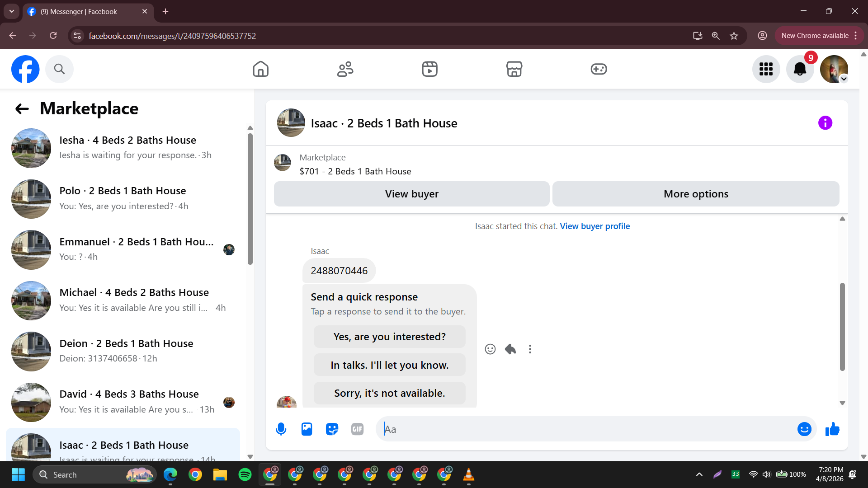Open the Facebook apps grid menu
The height and width of the screenshot is (488, 868).
[x=766, y=69]
